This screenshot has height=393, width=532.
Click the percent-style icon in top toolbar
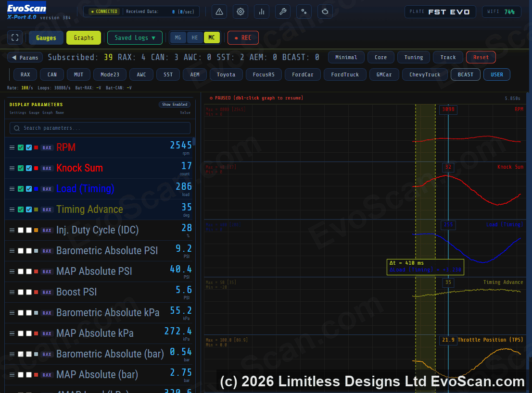(x=304, y=12)
